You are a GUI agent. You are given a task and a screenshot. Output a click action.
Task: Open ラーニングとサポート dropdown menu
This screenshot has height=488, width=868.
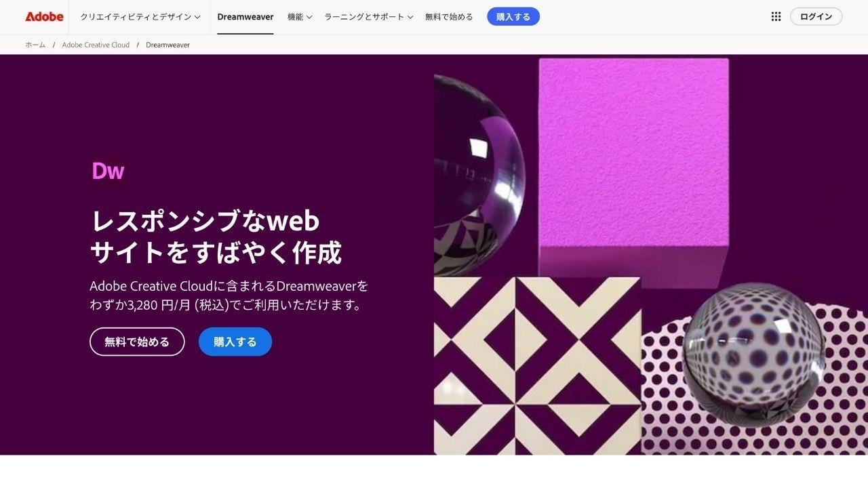click(369, 16)
